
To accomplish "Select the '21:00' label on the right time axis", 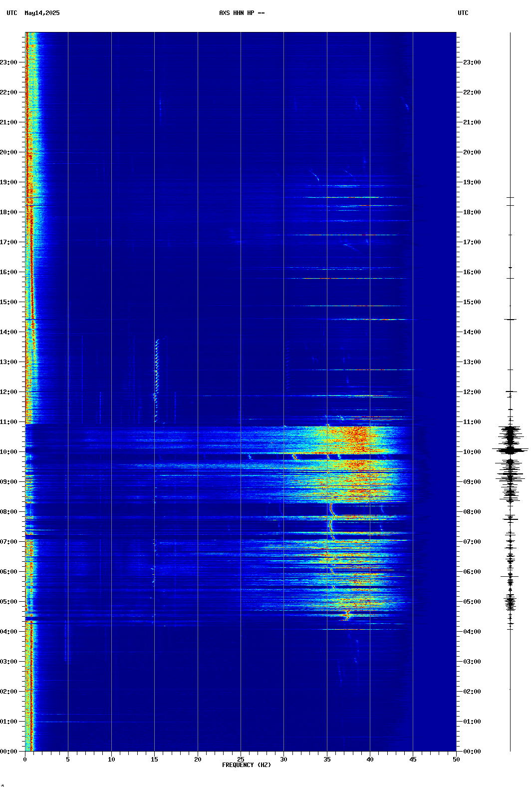I will pyautogui.click(x=472, y=122).
